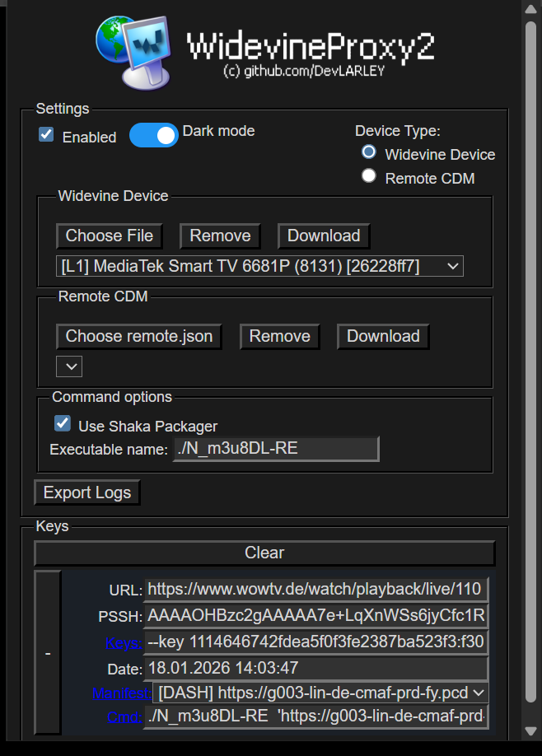The image size is (542, 756).
Task: Click the scrollbar up arrow
Action: point(531,10)
